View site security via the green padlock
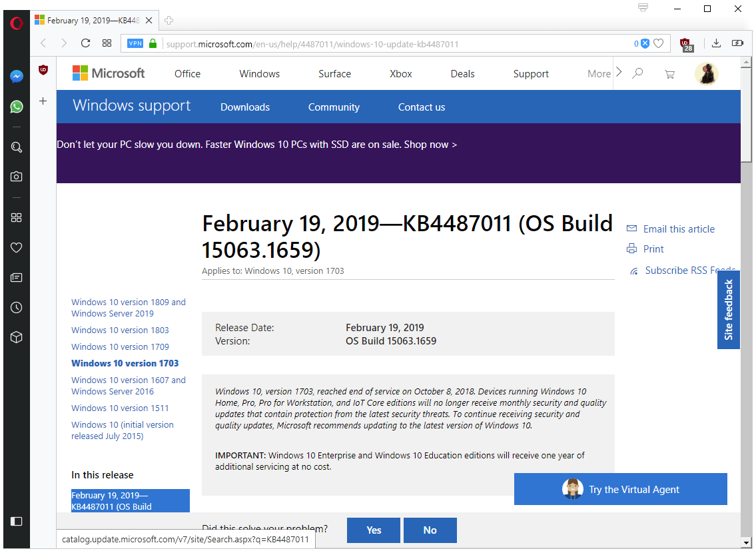 [x=153, y=43]
